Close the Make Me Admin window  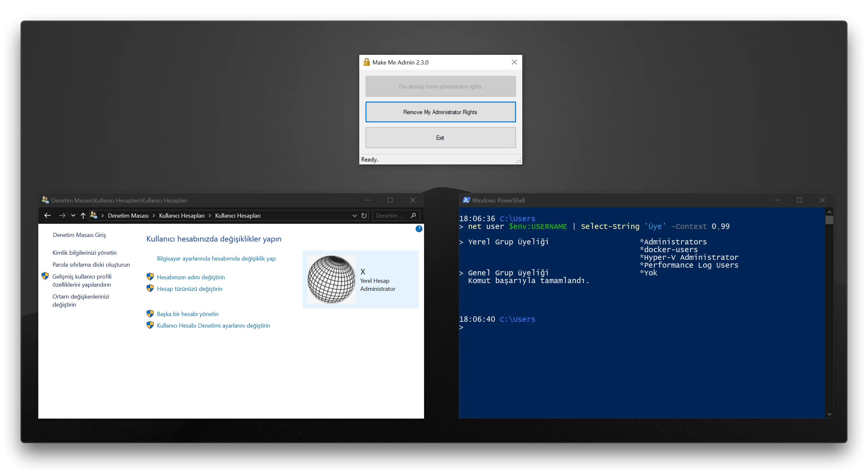click(514, 62)
